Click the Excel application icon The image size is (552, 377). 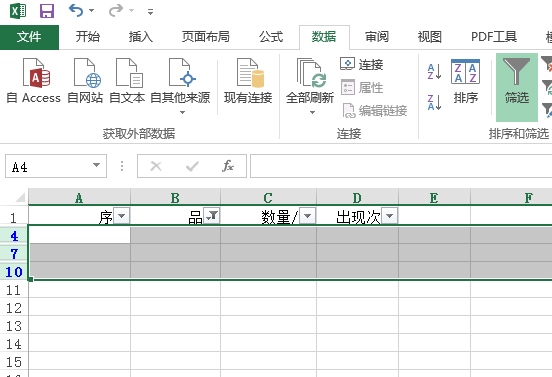[18, 11]
